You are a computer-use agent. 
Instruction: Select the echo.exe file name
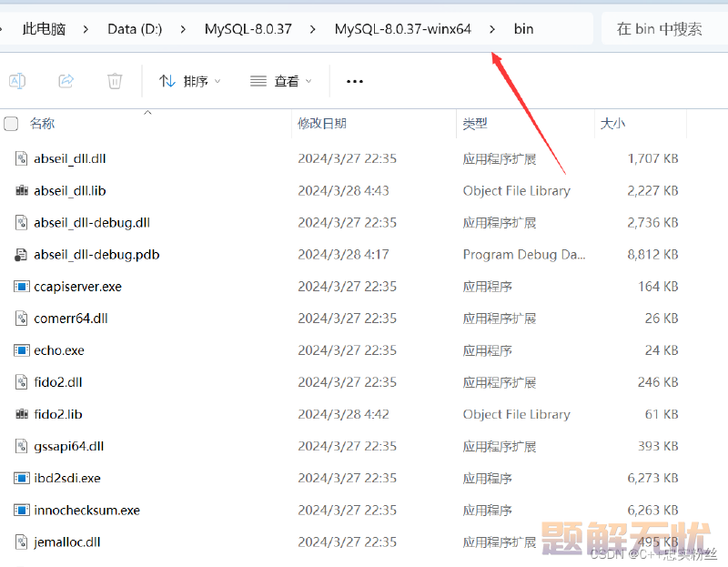point(59,350)
